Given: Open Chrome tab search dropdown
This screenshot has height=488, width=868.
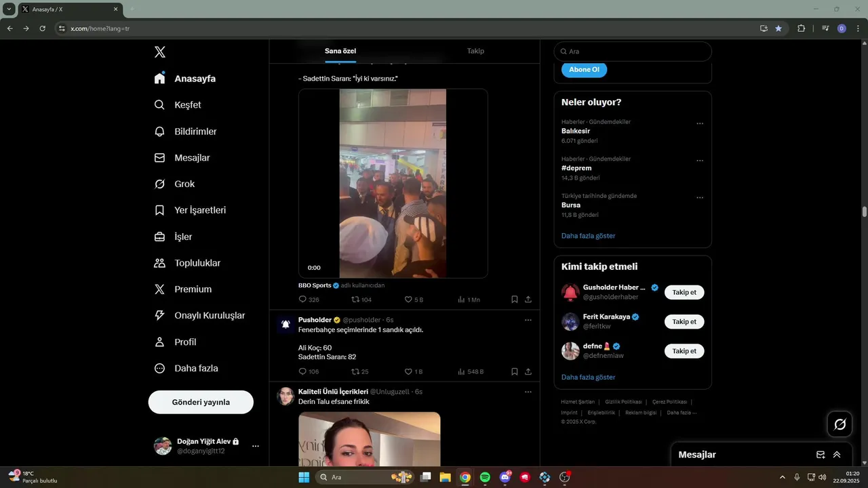Looking at the screenshot, I should [9, 9].
